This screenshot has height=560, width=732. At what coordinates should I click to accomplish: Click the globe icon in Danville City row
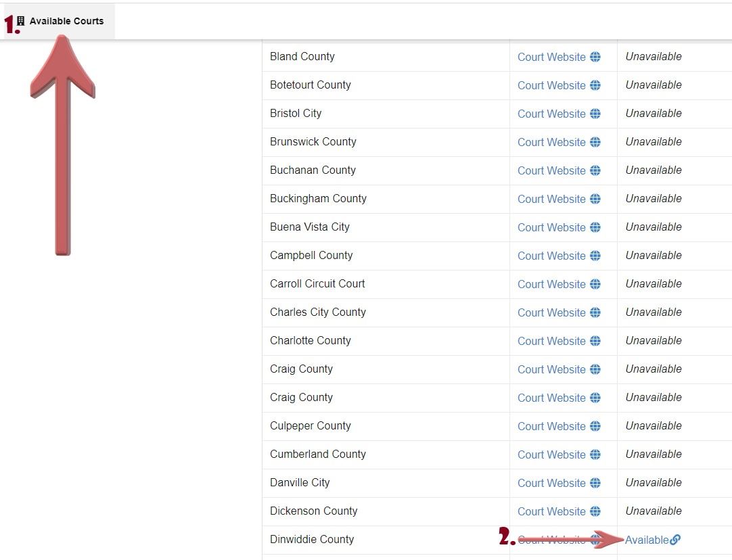pos(595,483)
